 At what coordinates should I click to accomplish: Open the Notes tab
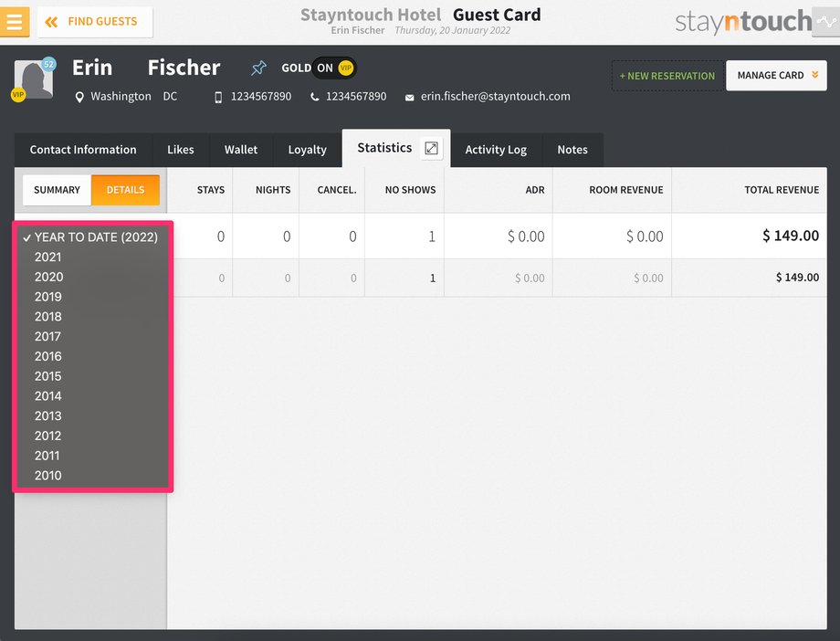pyautogui.click(x=572, y=150)
